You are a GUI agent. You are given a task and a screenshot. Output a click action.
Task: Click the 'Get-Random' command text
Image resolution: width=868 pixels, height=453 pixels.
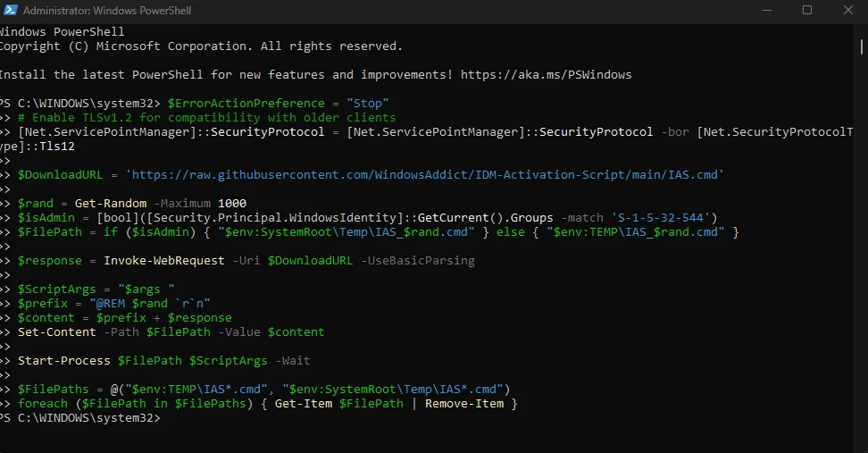[111, 203]
